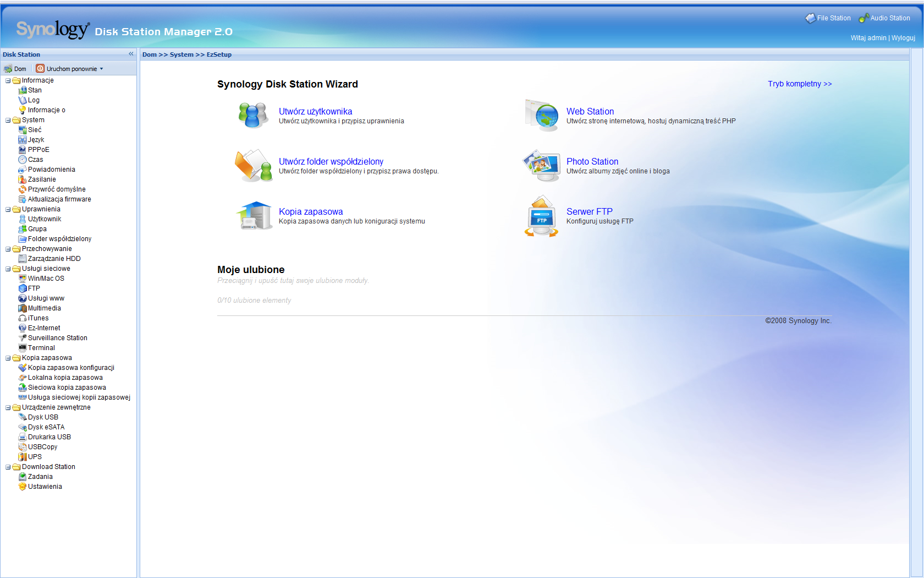
Task: Click the Grupa group icon
Action: pyautogui.click(x=23, y=229)
